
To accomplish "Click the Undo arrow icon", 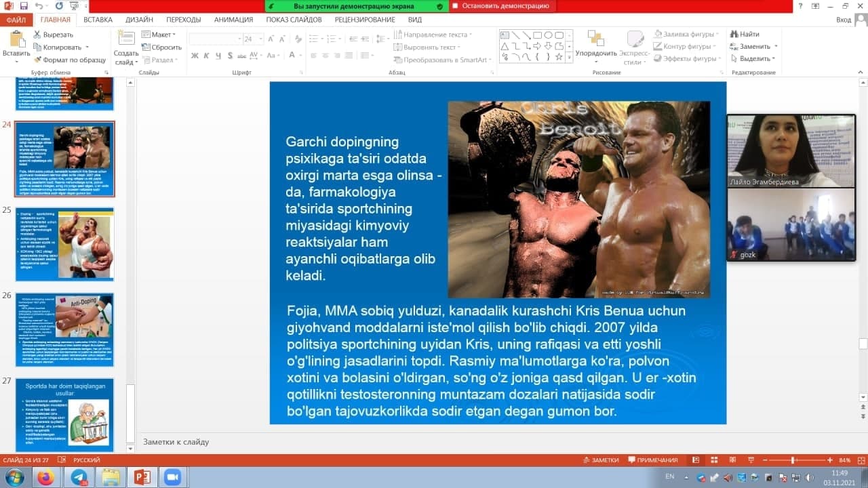I will pyautogui.click(x=39, y=6).
